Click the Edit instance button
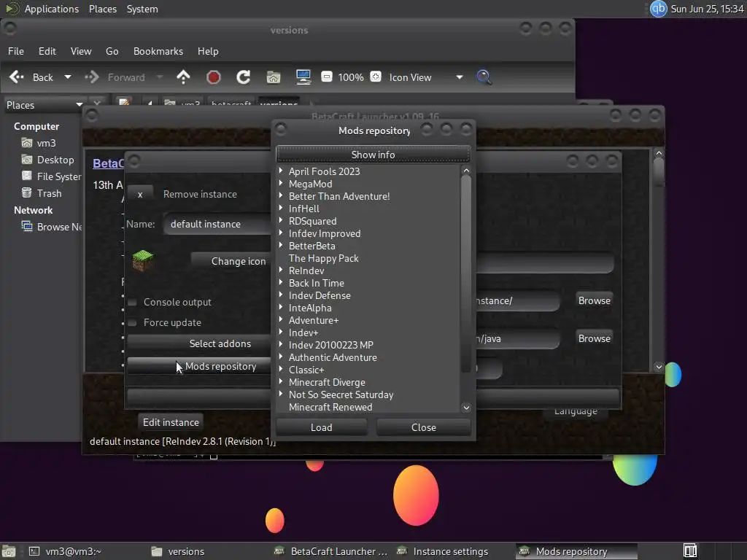The height and width of the screenshot is (560, 747). (171, 422)
